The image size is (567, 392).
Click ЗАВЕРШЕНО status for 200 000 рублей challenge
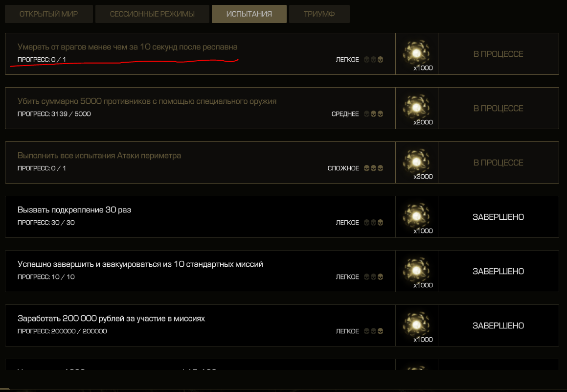coord(499,325)
